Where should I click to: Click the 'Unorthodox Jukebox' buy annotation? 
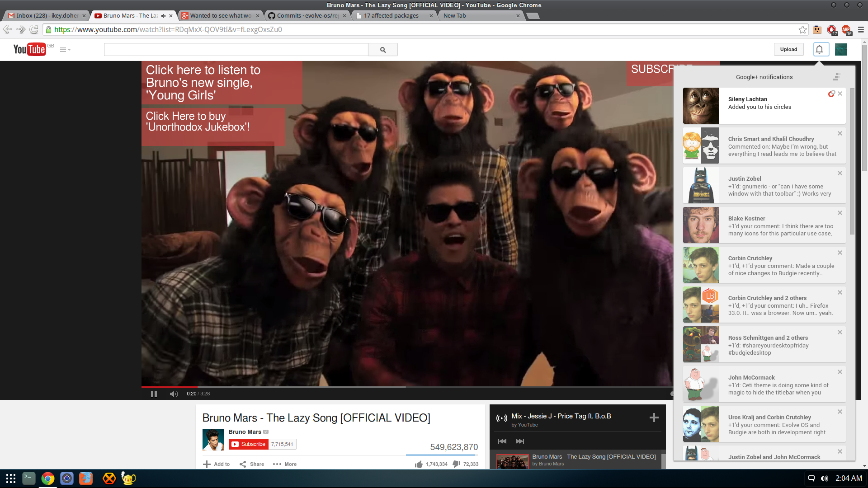tap(213, 127)
